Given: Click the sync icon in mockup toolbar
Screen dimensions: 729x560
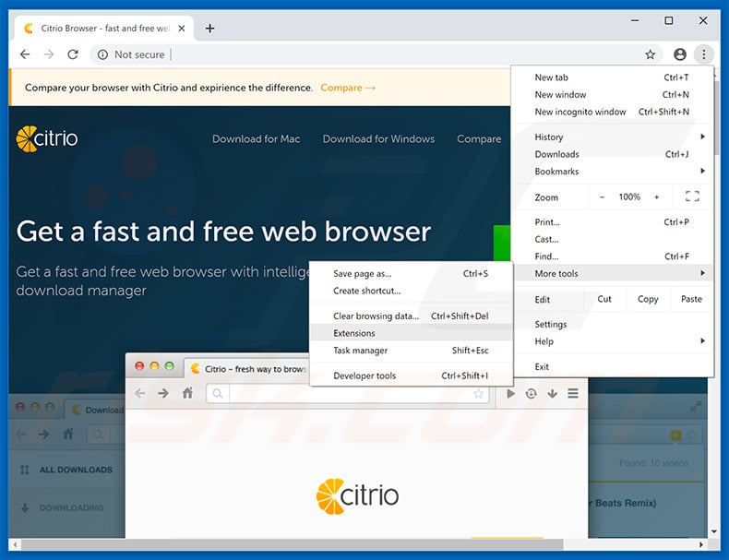Looking at the screenshot, I should pos(531,394).
